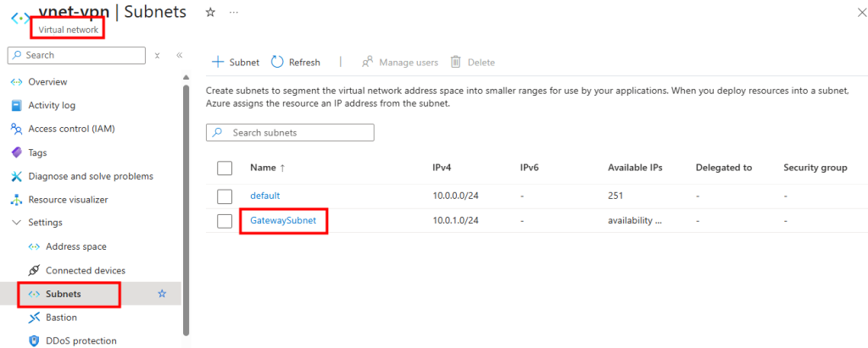The width and height of the screenshot is (868, 348).
Task: Click the Refresh circular arrow icon
Action: click(277, 62)
